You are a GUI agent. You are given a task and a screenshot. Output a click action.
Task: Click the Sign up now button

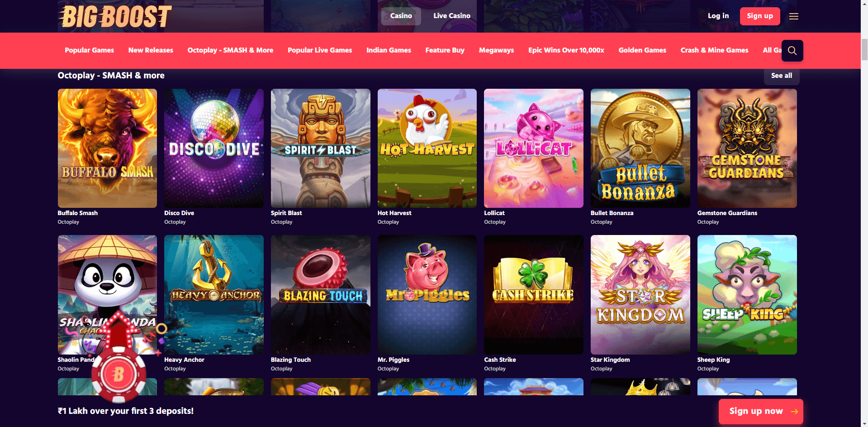761,411
